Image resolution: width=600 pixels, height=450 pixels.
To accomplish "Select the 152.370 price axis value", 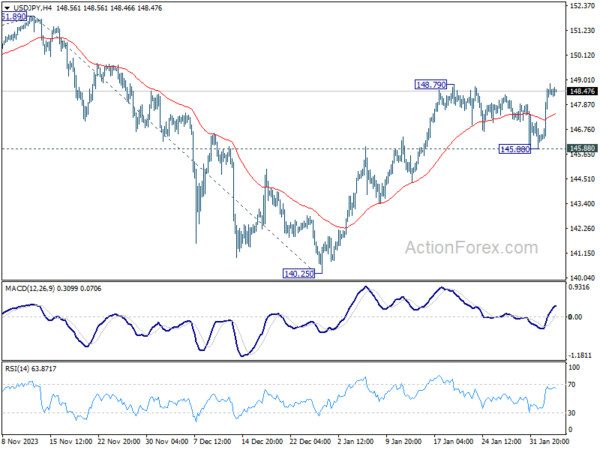I will tap(582, 6).
